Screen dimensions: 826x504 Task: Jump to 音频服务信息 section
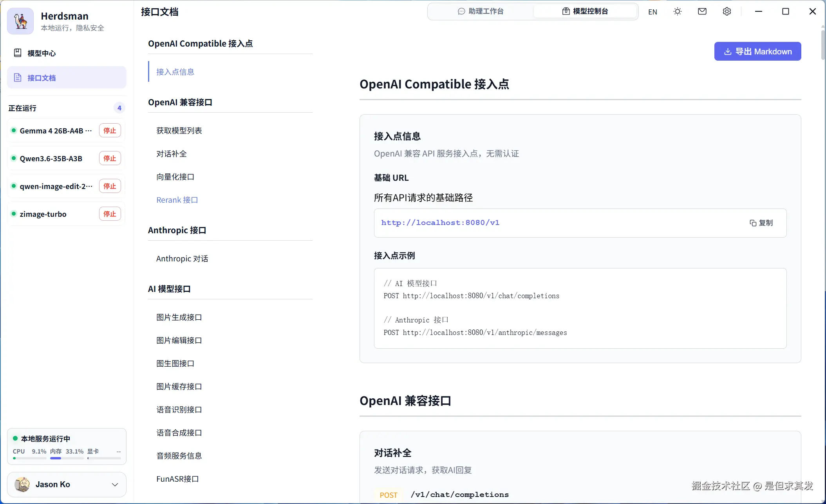[x=179, y=456]
